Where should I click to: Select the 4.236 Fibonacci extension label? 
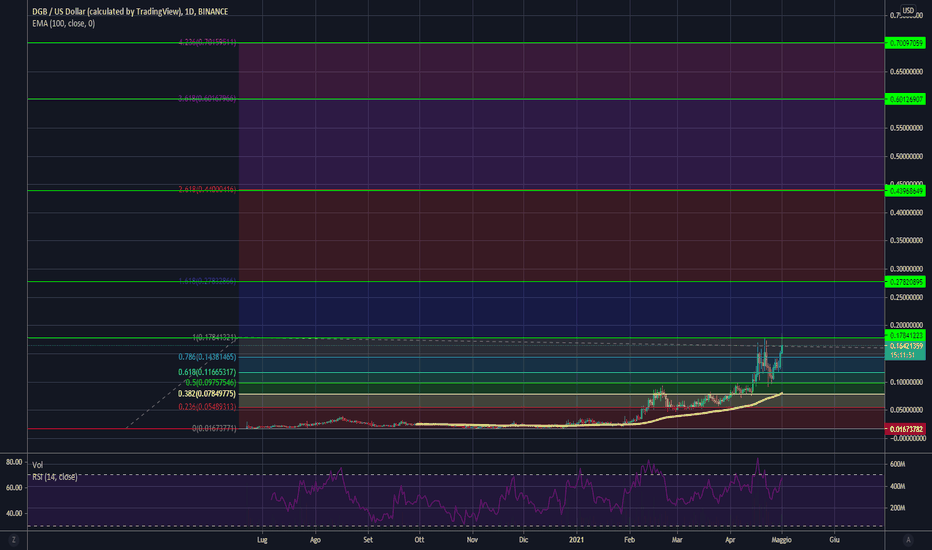tap(207, 42)
